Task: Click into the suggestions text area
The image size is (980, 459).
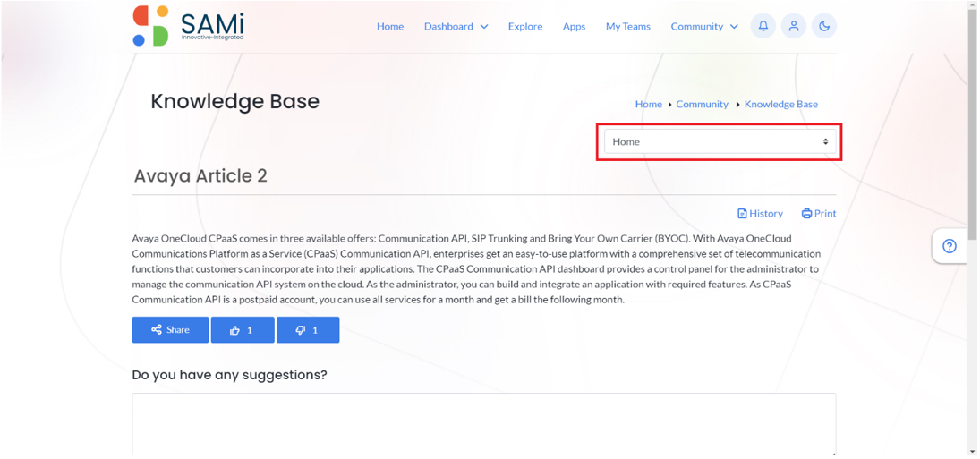Action: point(484,424)
